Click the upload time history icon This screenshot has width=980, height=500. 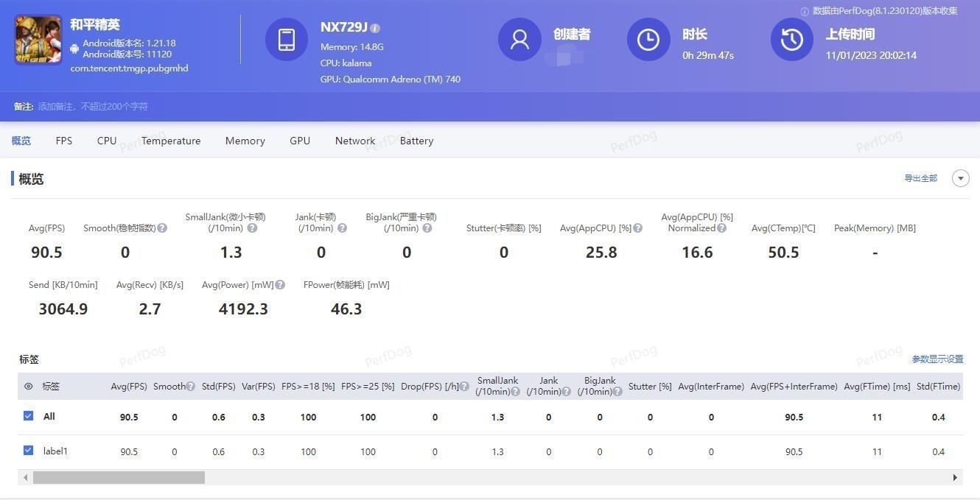pos(792,40)
